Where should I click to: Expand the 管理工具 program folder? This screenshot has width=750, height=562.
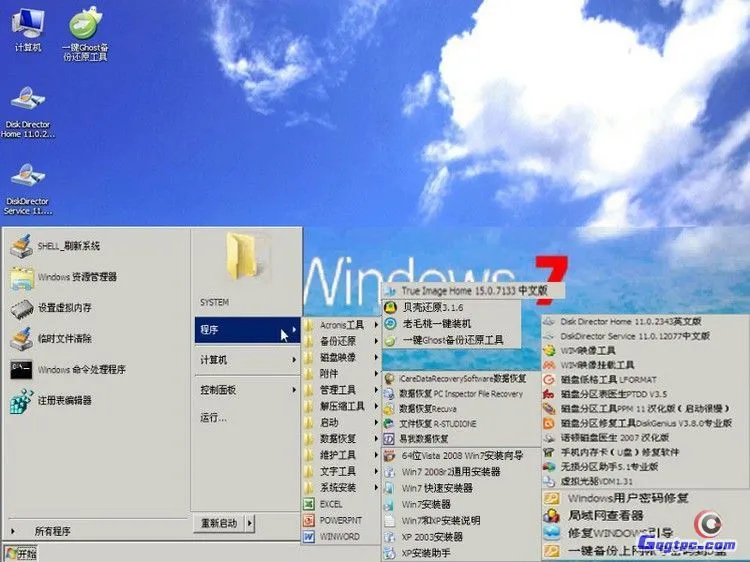(x=341, y=390)
